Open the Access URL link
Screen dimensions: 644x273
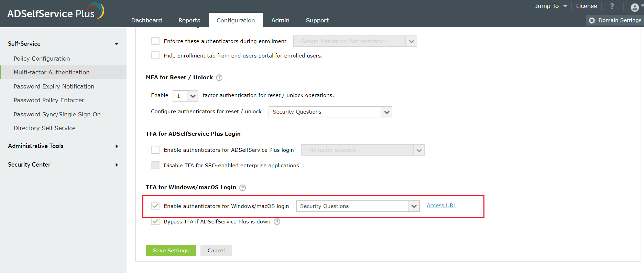click(441, 206)
